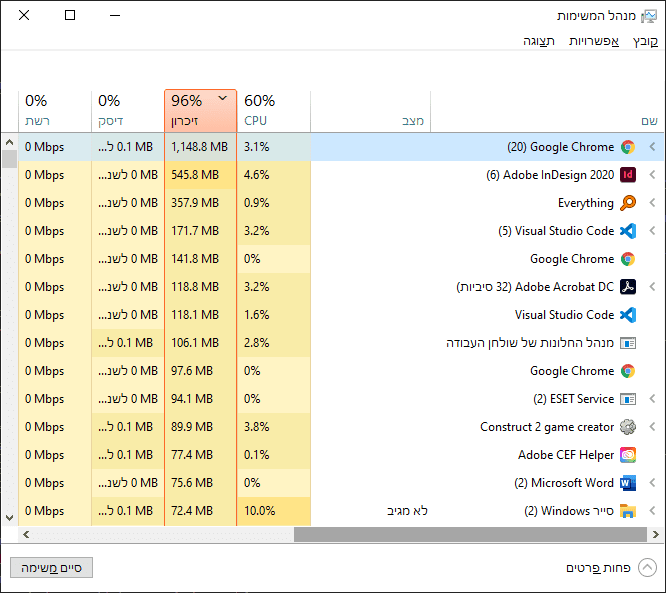
Task: Expand the Adobe InDesign 2020 group
Action: [653, 175]
